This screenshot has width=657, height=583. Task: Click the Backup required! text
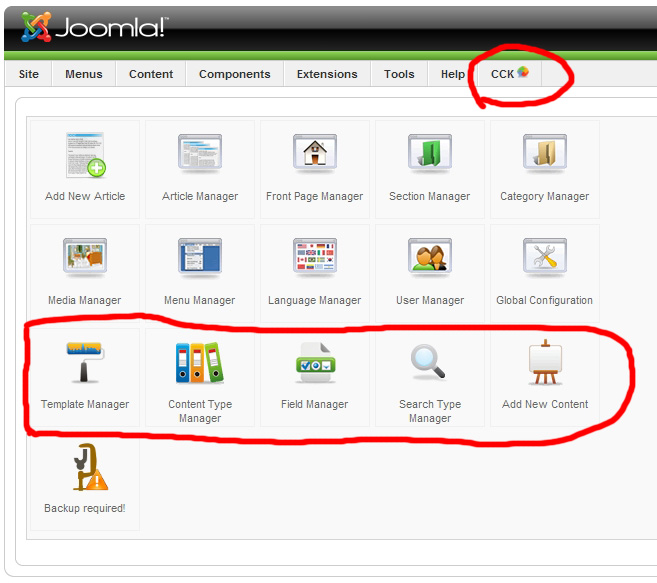(x=85, y=508)
